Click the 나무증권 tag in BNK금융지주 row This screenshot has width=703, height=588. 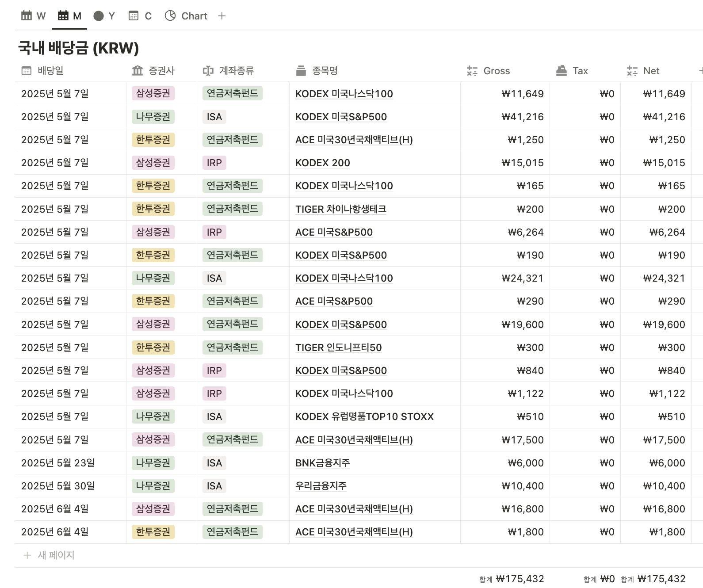pos(153,463)
